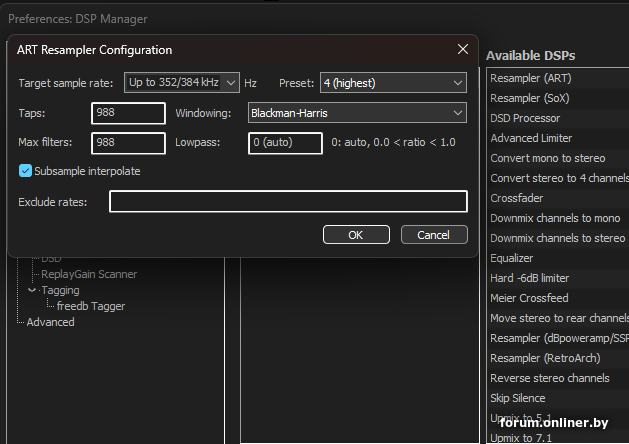Collapse the Tagging tree node
Screen dimensions: 629x444
pyautogui.click(x=32, y=290)
